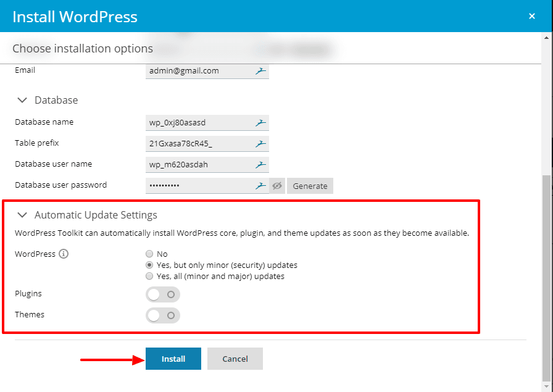Click the reset icon in the Email field

260,71
